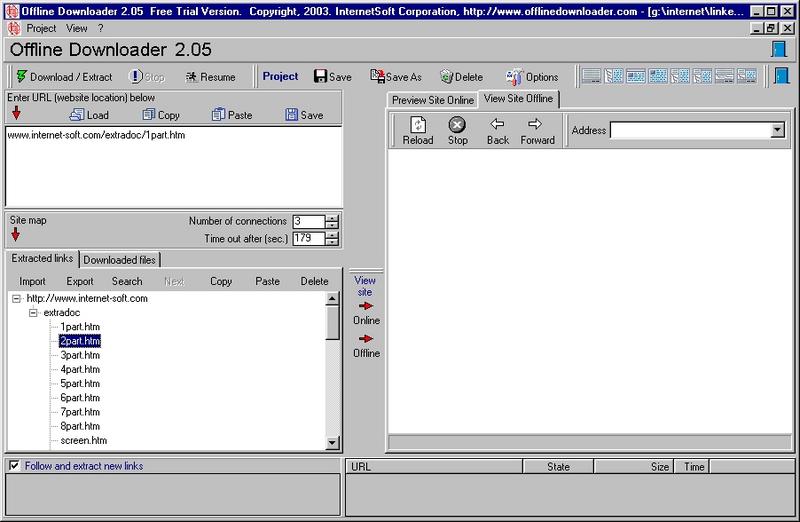Open the ? help menu

pos(101,29)
